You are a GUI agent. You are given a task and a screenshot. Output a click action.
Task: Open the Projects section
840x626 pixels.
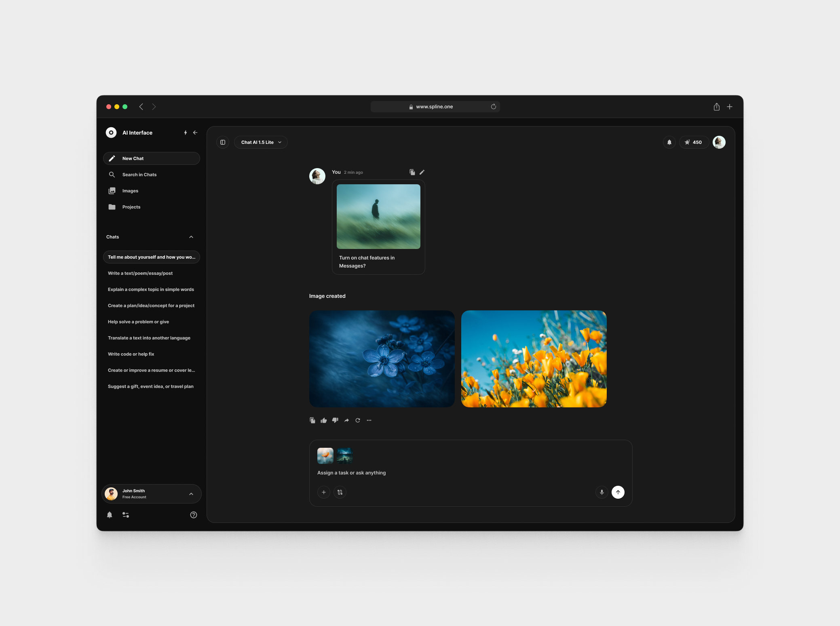coord(152,207)
